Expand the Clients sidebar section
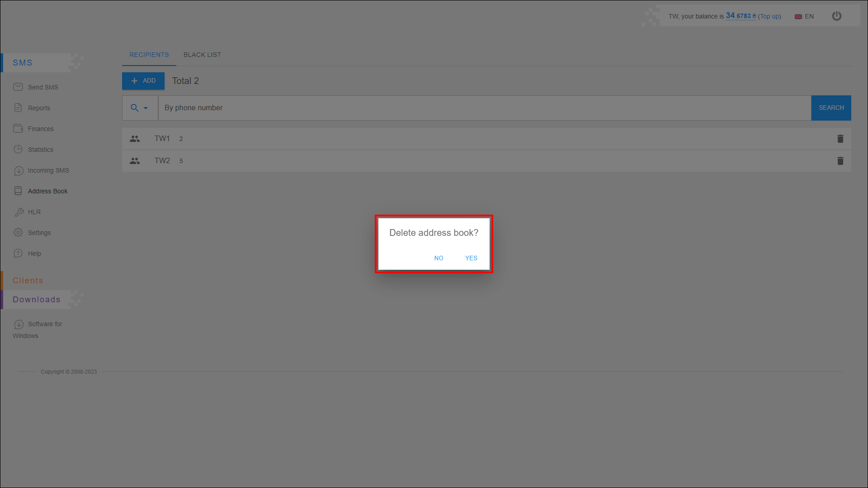Viewport: 868px width, 488px height. (x=28, y=281)
